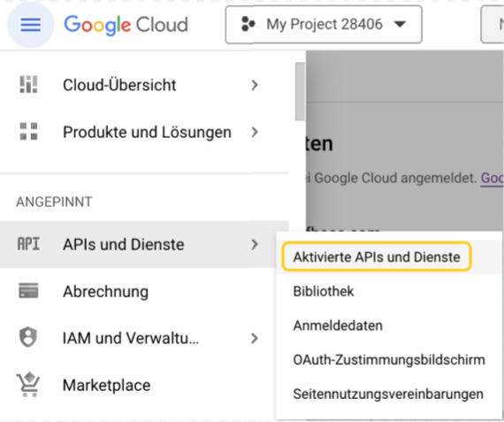The width and height of the screenshot is (504, 422).
Task: Close the hamburger navigation menu
Action: pyautogui.click(x=31, y=25)
